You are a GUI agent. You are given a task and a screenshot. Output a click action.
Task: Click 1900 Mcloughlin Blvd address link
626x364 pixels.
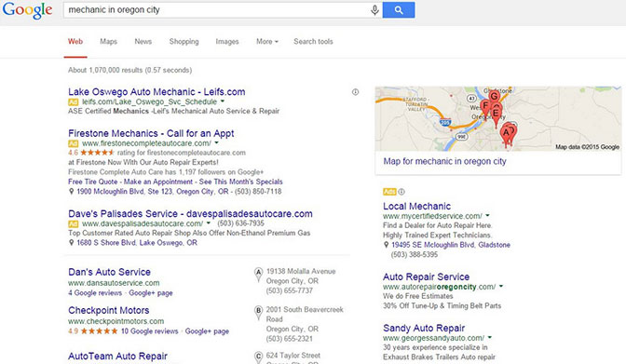point(153,192)
